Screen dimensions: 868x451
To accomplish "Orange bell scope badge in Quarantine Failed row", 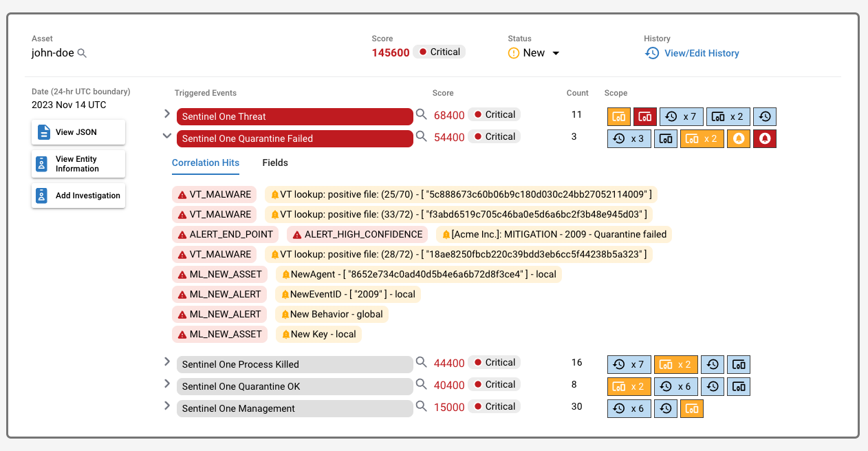I will [x=739, y=138].
